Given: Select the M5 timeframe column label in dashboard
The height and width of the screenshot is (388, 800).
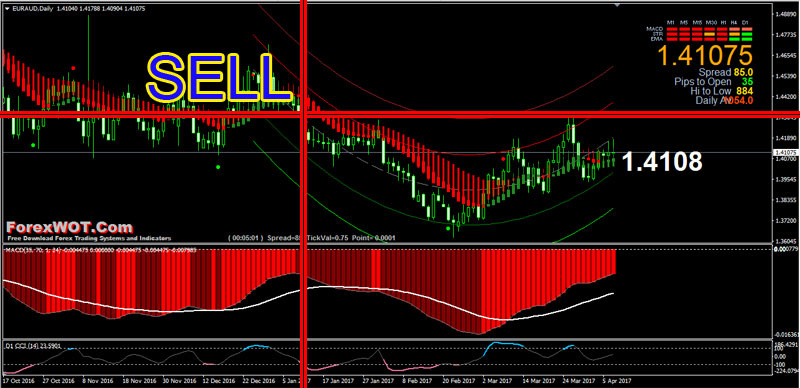Looking at the screenshot, I should pyautogui.click(x=684, y=22).
